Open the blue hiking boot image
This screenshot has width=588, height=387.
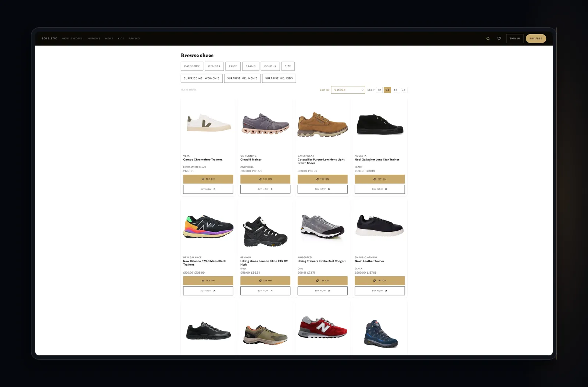381,333
